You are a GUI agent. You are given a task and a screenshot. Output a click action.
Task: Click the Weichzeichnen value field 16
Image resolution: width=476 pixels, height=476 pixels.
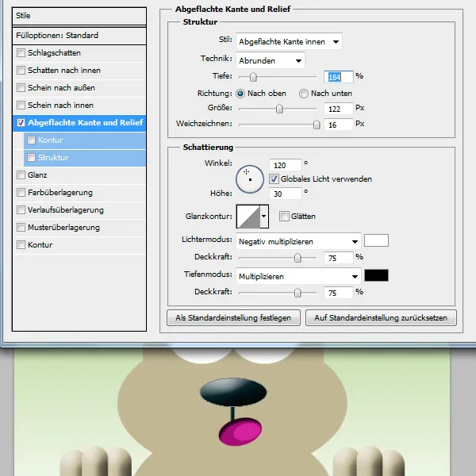(x=339, y=125)
